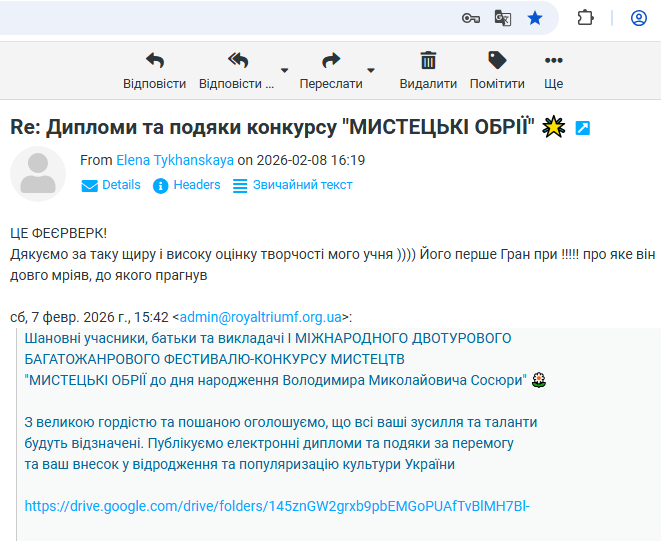Show message Details
This screenshot has width=661, height=541.
(111, 185)
